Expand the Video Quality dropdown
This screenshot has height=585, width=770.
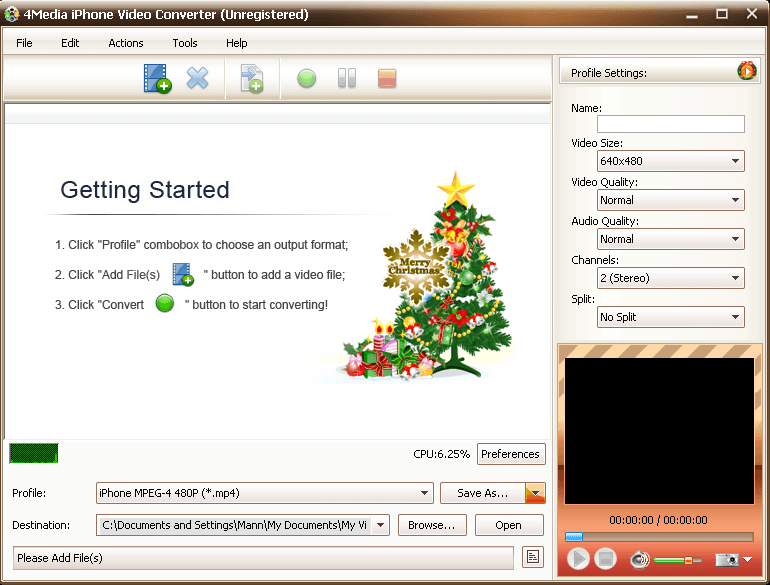pyautogui.click(x=671, y=200)
